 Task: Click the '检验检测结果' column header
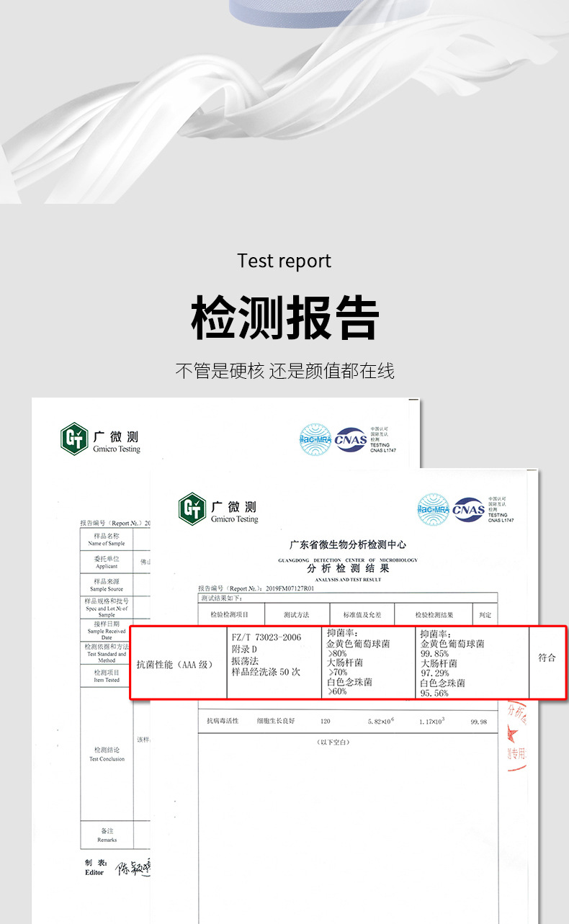[434, 614]
